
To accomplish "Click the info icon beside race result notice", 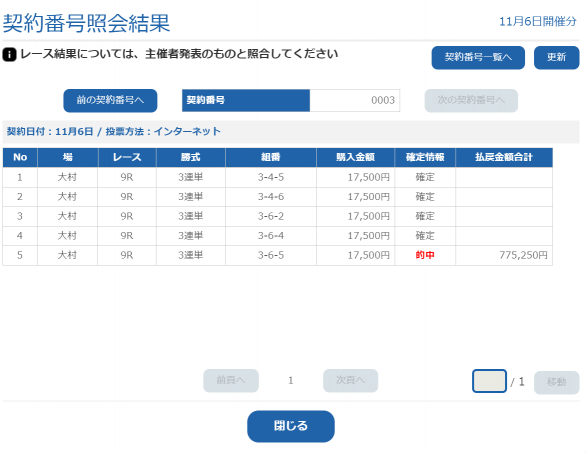I will [9, 55].
